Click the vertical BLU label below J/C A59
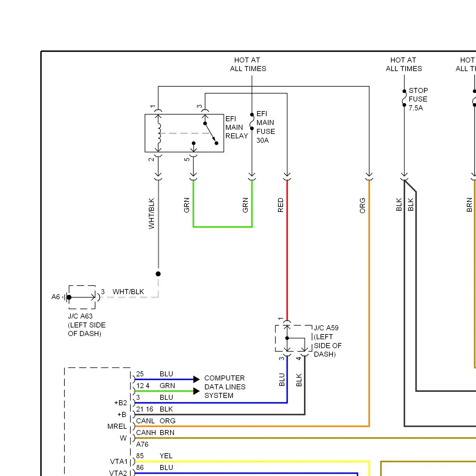The height and width of the screenshot is (476, 476). [282, 380]
